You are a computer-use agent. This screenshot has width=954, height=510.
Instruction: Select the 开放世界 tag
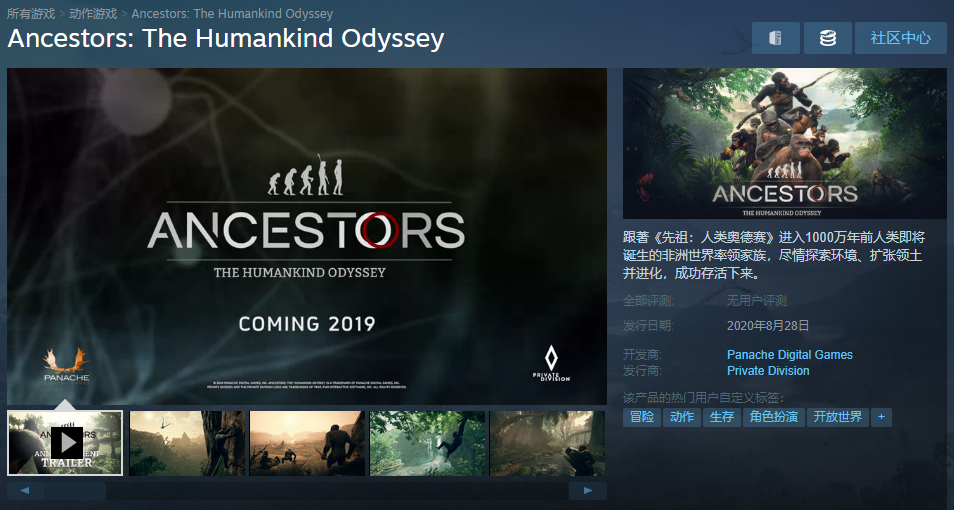pos(837,417)
